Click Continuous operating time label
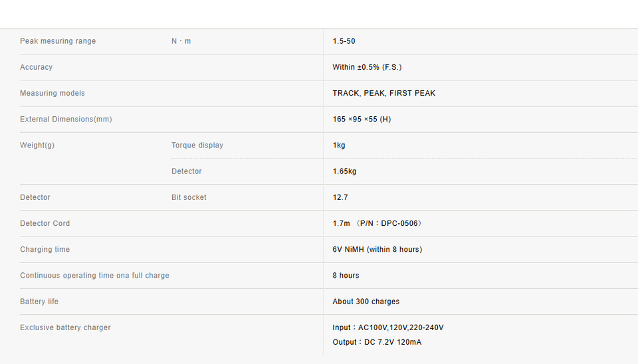638x364 pixels. coord(94,276)
